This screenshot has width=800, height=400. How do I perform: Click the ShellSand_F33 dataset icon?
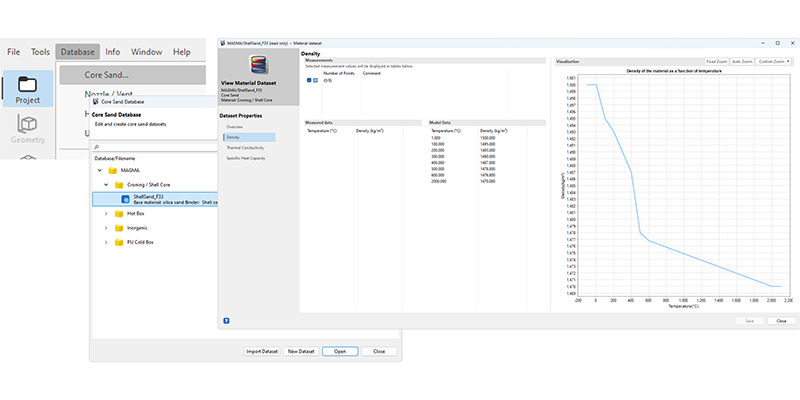pyautogui.click(x=124, y=199)
